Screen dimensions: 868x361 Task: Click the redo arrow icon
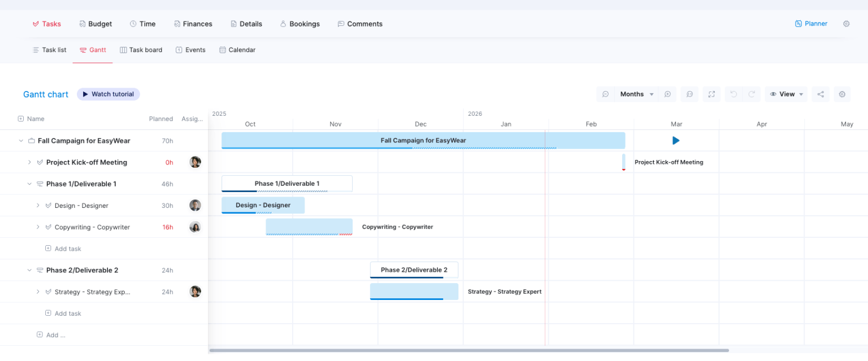(752, 94)
